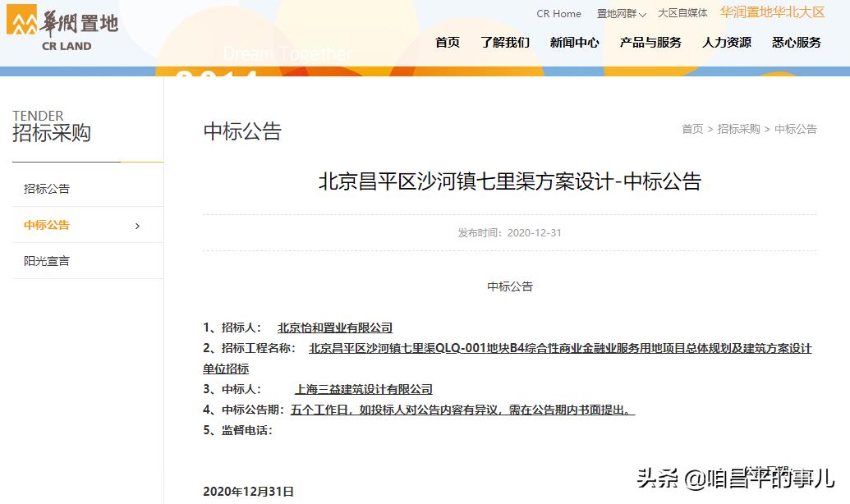The width and height of the screenshot is (850, 504).
Task: Expand the 中标公告 sidebar arrow
Action: (137, 224)
